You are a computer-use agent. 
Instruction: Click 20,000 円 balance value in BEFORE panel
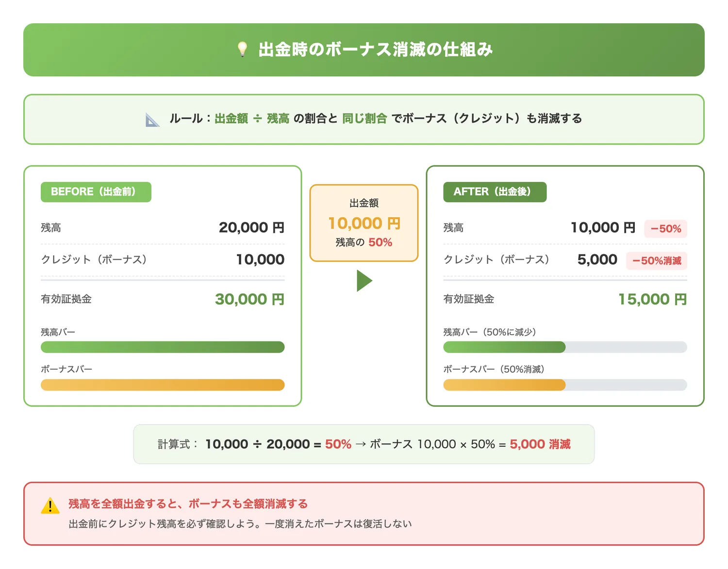point(251,228)
